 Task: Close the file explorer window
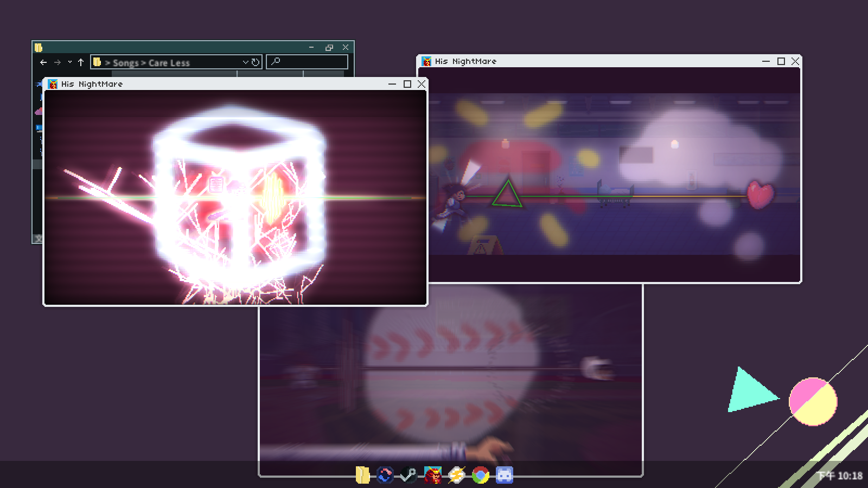click(346, 47)
